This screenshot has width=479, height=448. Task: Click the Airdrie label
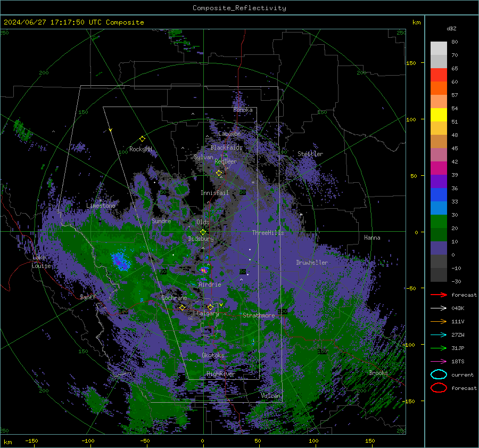coord(210,284)
